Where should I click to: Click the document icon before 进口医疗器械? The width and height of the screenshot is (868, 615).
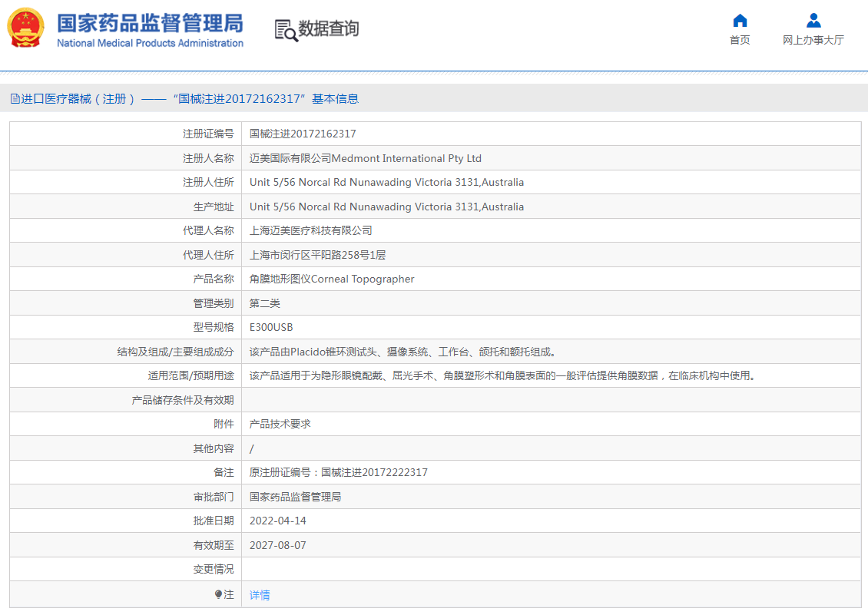tap(15, 99)
